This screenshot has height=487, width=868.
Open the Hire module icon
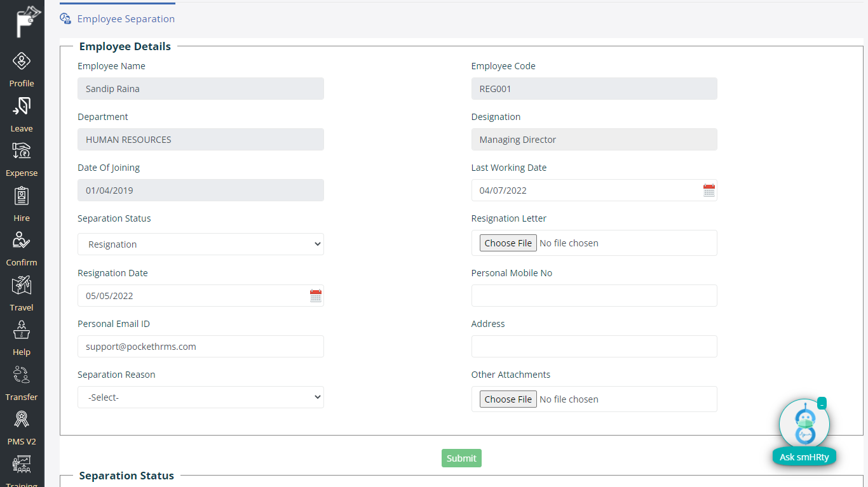click(x=22, y=196)
